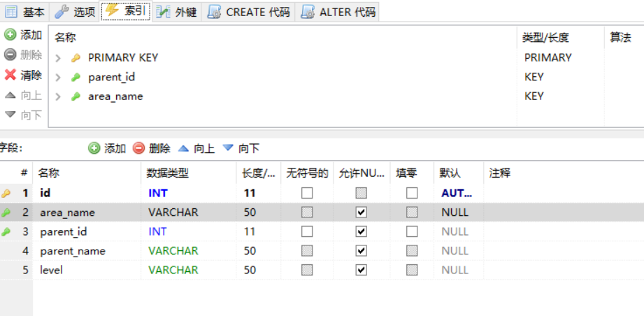644x316 pixels.
Task: Move field up with 向上
Action: tap(196, 148)
